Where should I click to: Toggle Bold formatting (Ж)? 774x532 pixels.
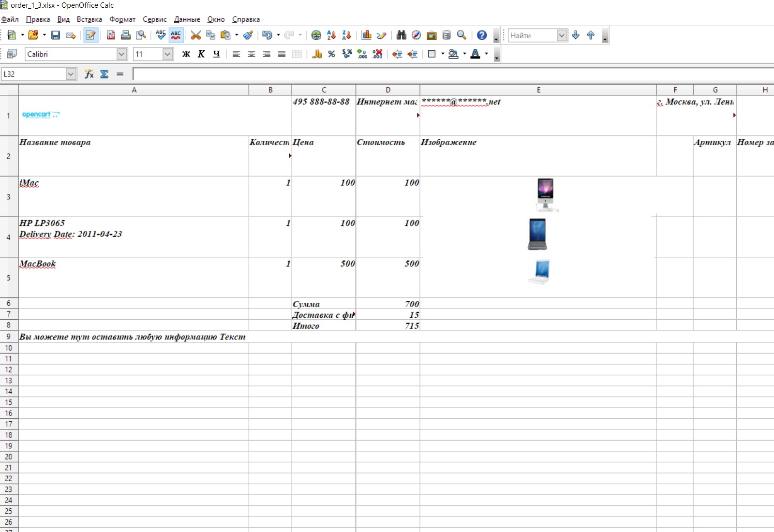[x=186, y=54]
